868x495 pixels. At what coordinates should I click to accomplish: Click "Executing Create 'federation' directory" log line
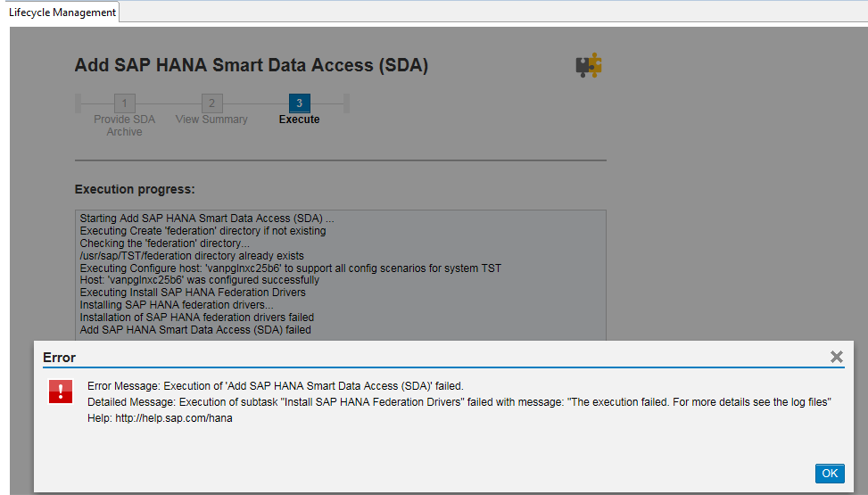pos(203,231)
